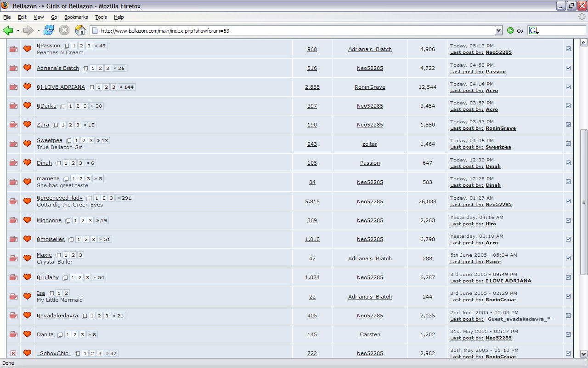This screenshot has height=368, width=588.
Task: Open the URL address bar dropdown
Action: tap(498, 30)
